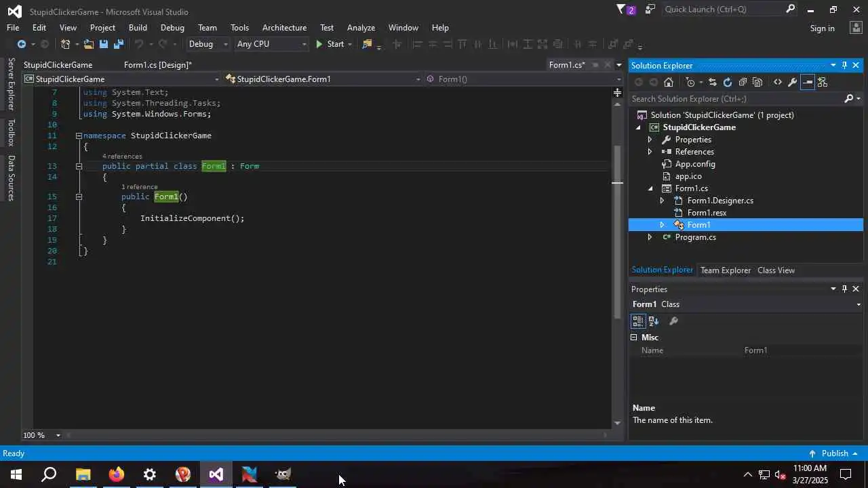Expand the References node
Screen dimensions: 868x488
click(650, 152)
